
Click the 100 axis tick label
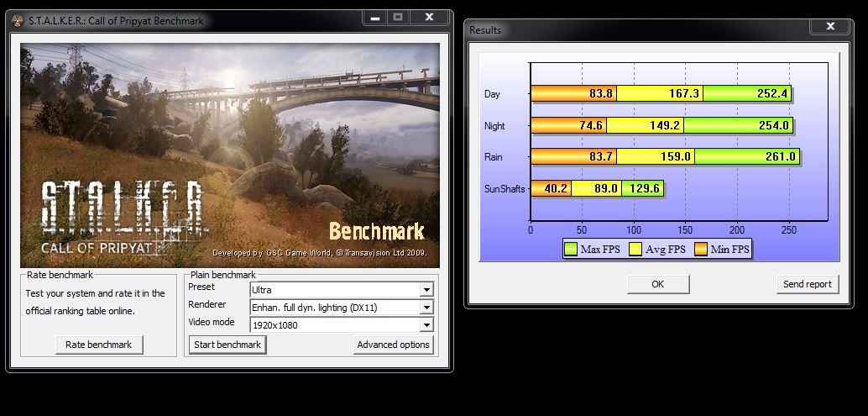(634, 230)
